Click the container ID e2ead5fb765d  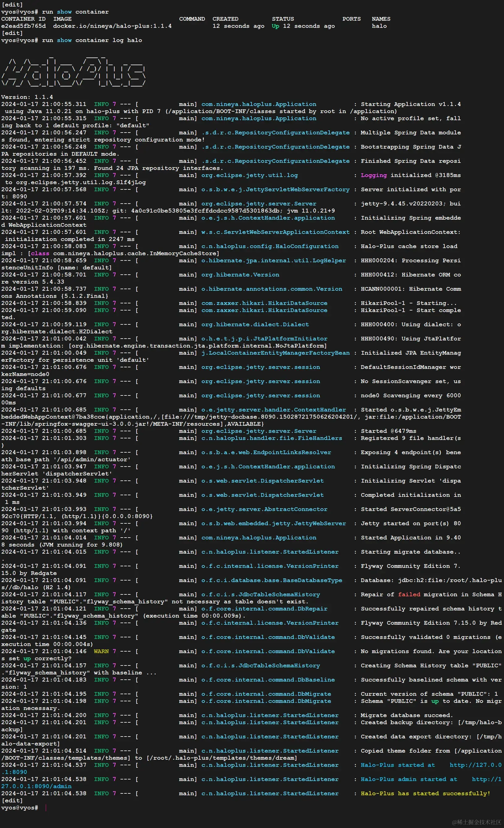coord(23,26)
